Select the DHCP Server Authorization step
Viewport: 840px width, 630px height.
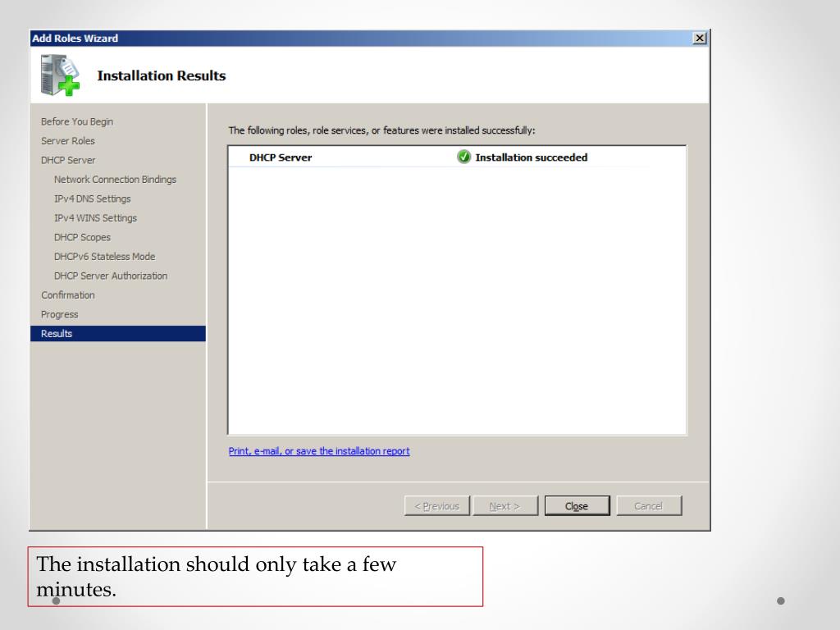tap(111, 276)
